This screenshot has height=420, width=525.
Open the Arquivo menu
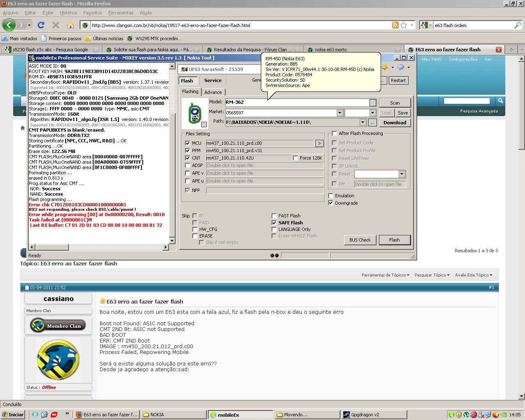11,13
